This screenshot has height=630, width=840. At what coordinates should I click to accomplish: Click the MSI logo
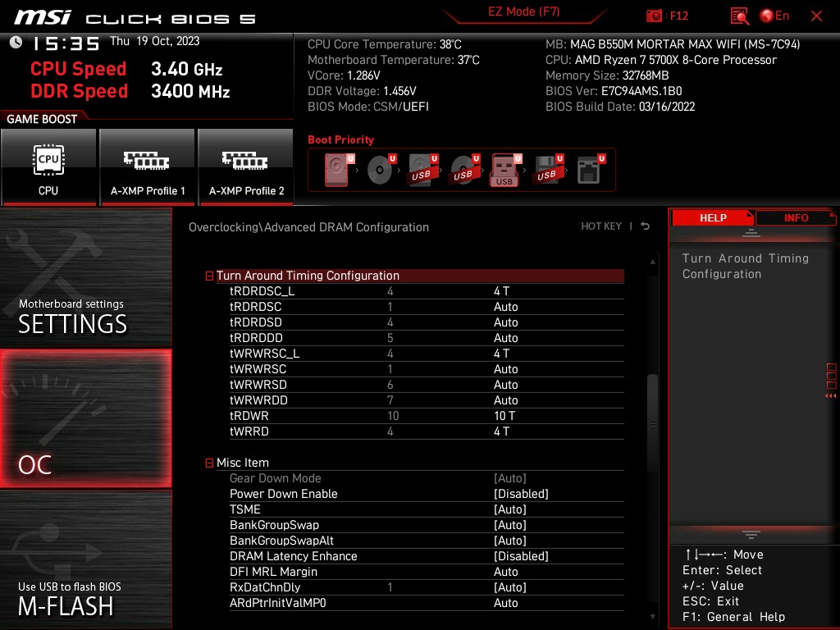coord(43,18)
